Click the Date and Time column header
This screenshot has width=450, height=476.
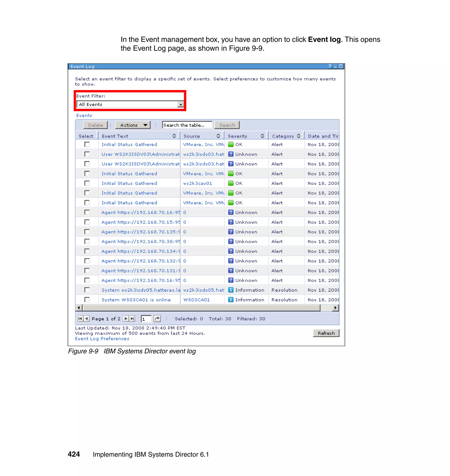coord(323,136)
